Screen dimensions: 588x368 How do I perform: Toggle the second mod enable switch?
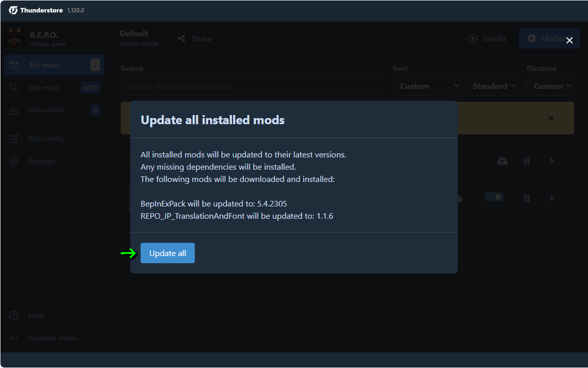[x=494, y=197]
